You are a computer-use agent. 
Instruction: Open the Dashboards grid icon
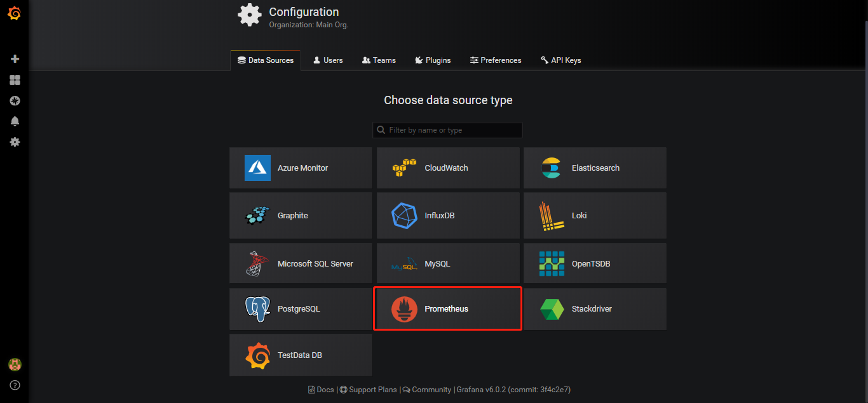[x=15, y=80]
